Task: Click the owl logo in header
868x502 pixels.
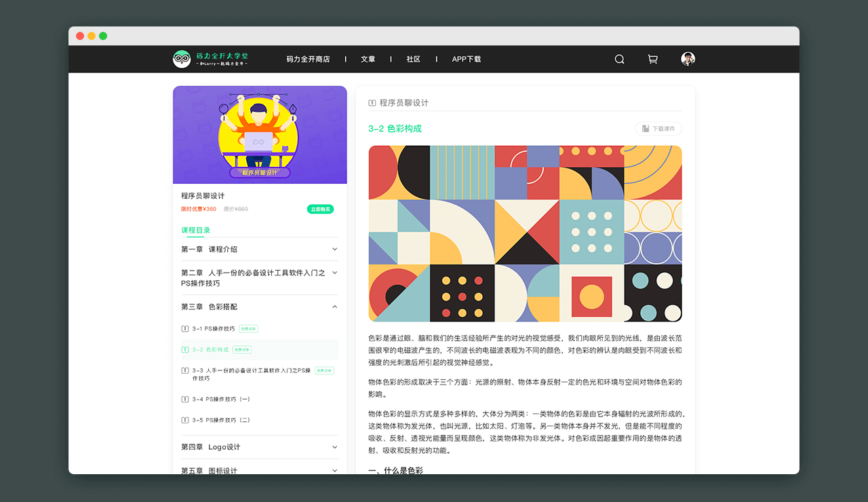Action: click(182, 59)
